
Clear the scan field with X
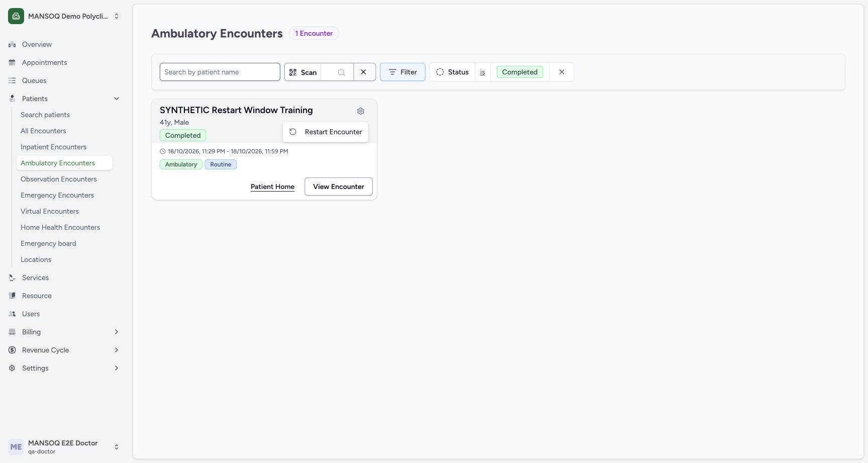pyautogui.click(x=364, y=72)
